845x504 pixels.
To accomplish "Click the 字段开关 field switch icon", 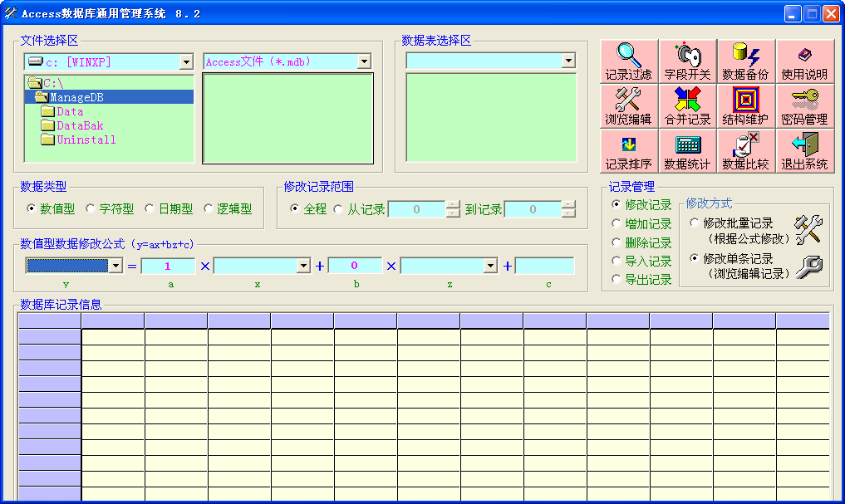I will pyautogui.click(x=688, y=61).
